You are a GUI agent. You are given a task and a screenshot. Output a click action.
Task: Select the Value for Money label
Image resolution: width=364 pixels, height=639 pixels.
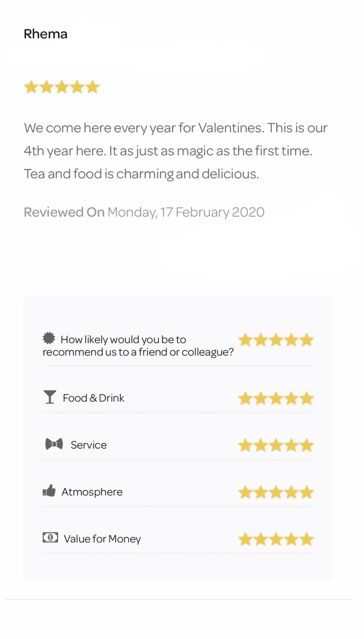(x=102, y=539)
